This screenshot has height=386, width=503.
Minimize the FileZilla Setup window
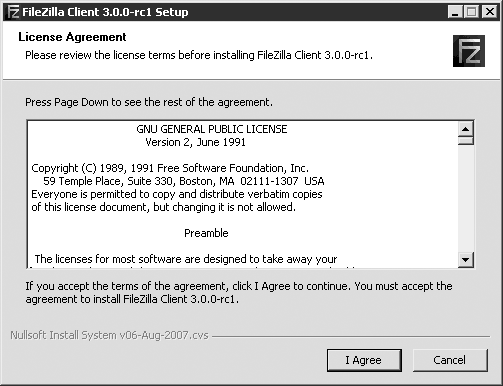click(x=455, y=12)
